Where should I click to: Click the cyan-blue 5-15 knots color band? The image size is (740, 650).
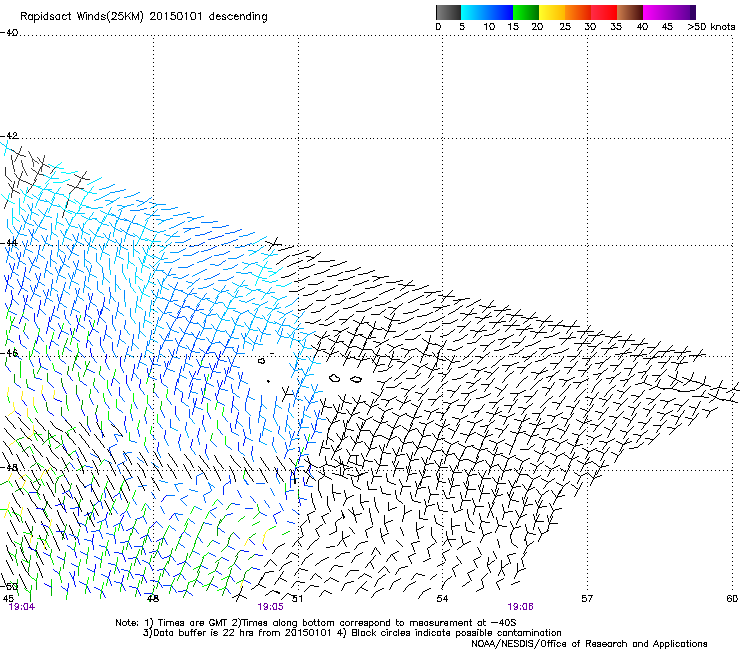tap(487, 12)
